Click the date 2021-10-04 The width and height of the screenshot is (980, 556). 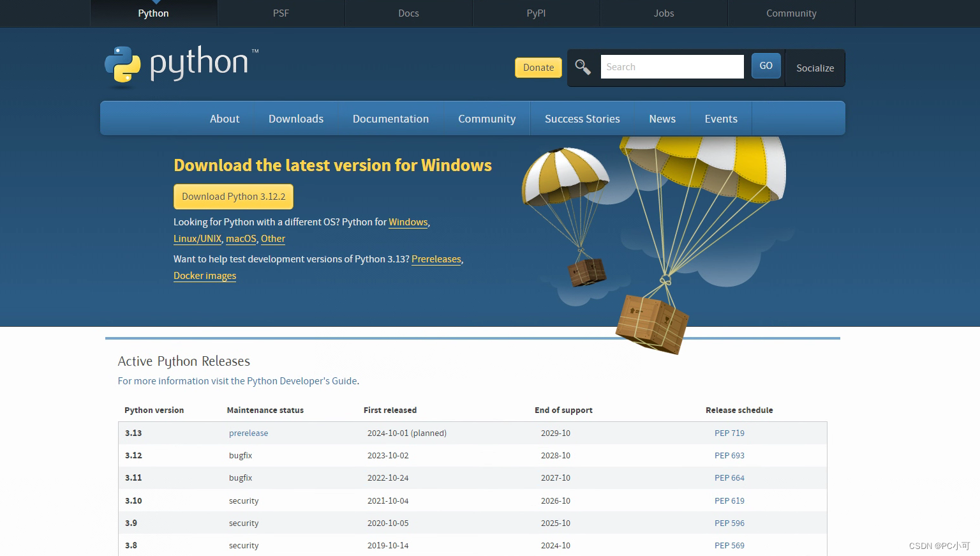point(388,500)
